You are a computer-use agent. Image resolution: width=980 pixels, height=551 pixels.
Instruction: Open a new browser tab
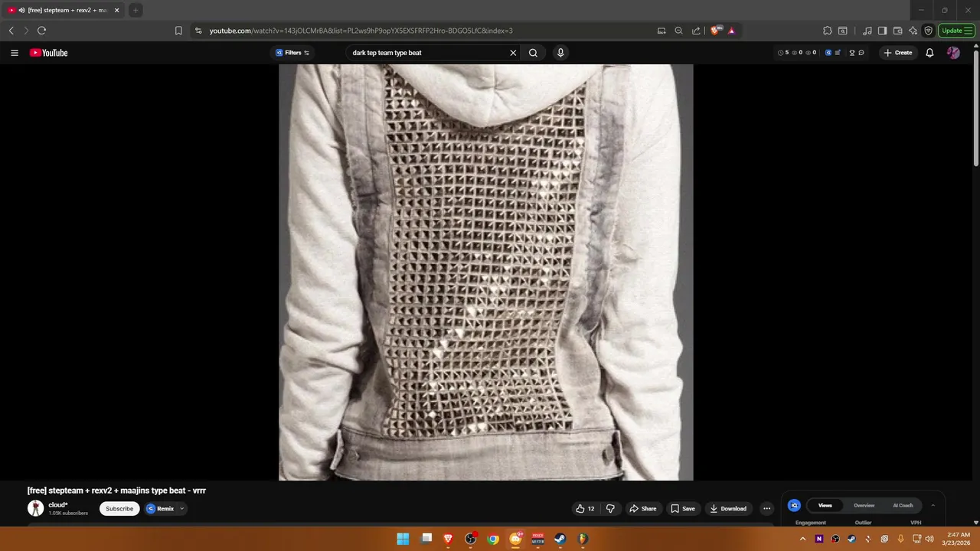pos(135,10)
